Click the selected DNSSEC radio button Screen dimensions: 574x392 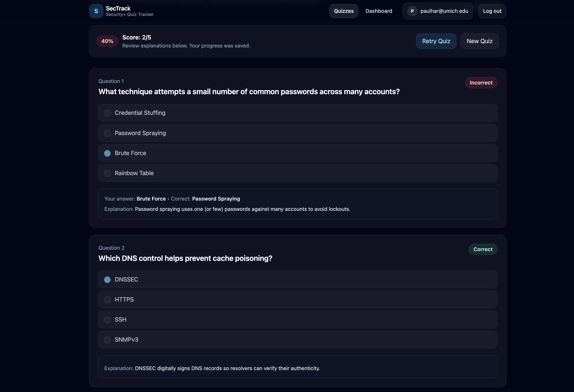(x=107, y=280)
